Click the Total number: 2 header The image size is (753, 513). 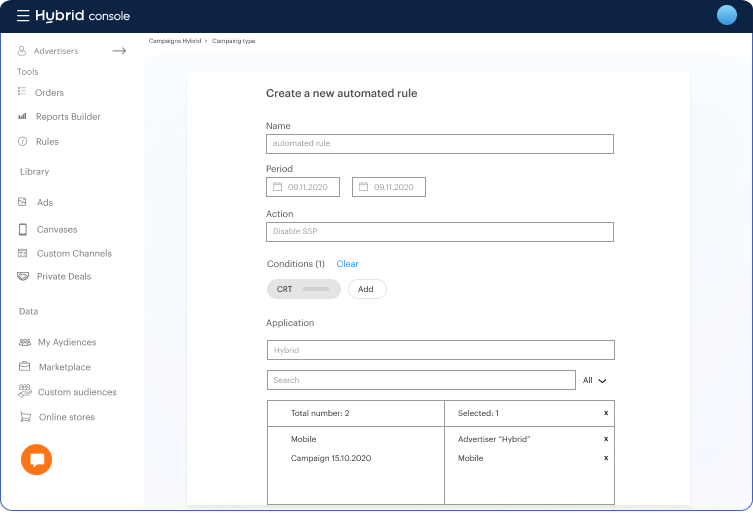320,414
